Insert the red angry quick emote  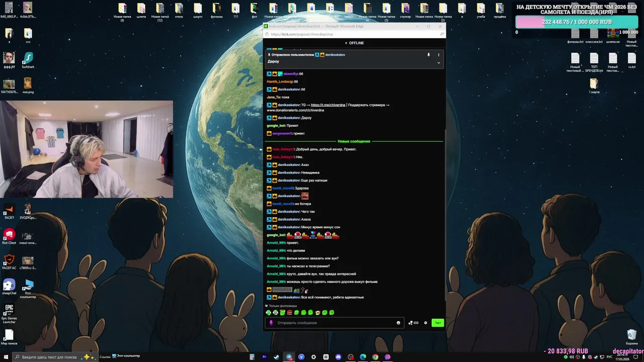tap(289, 312)
